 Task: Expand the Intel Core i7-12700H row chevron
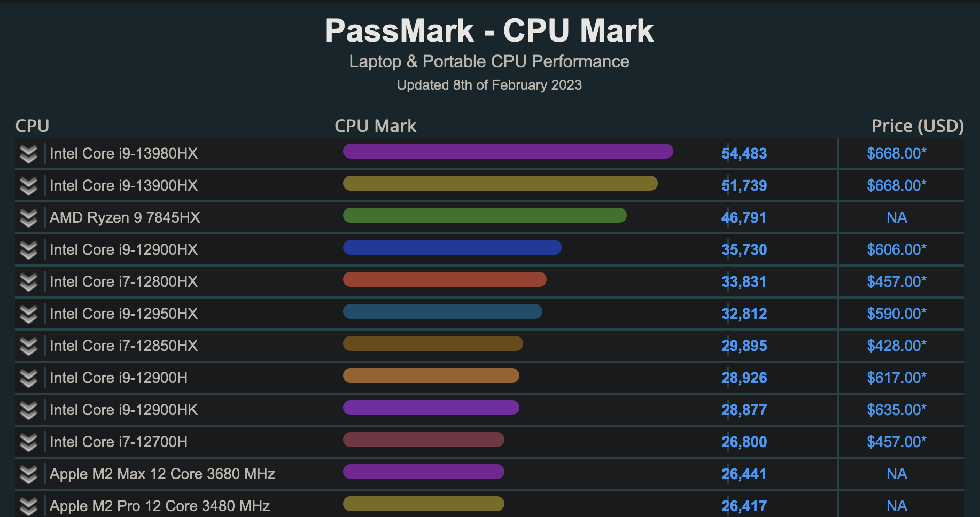(x=28, y=442)
